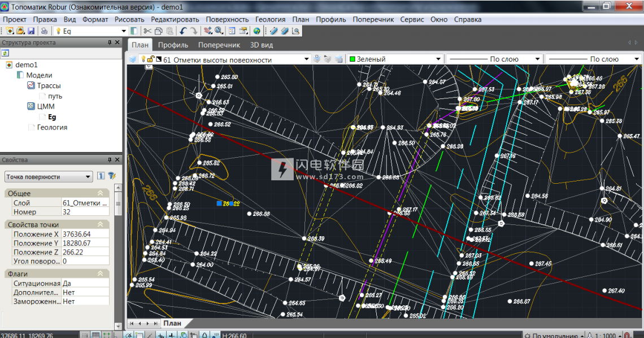Viewport: 644px width, 338px height.
Task: Switch to the Поперечник tab
Action: click(219, 45)
